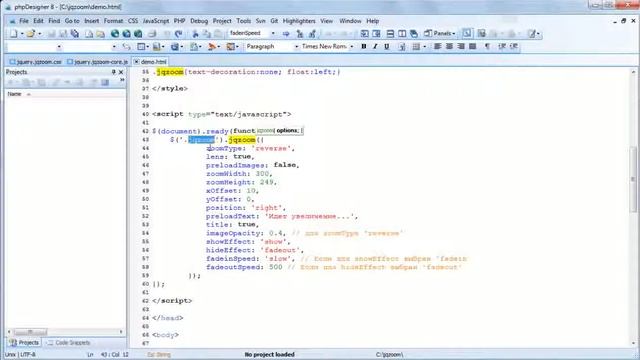This screenshot has height=360, width=640.
Task: Click the 'fadeoutSpeed' code line
Action: [333, 267]
